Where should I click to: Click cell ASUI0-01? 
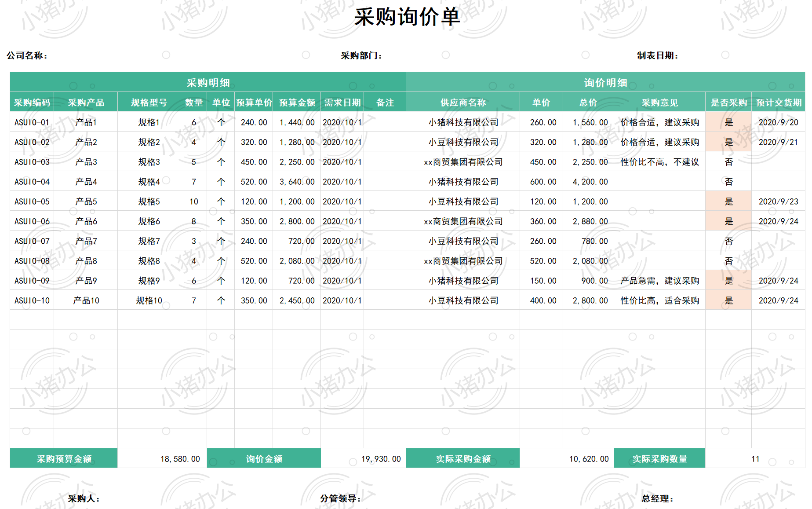pos(32,122)
